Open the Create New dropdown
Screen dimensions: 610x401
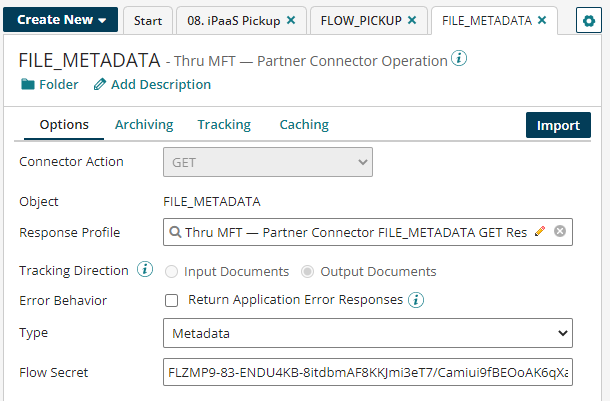click(62, 20)
